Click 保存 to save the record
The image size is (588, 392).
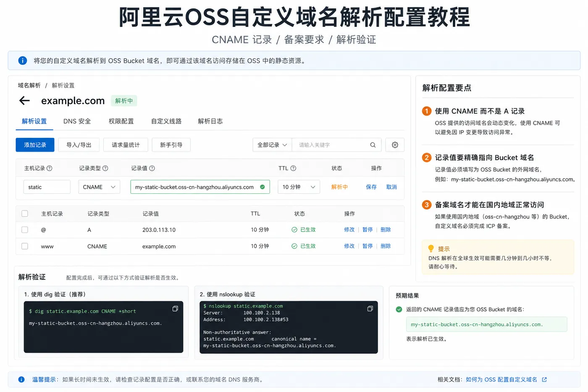[x=371, y=187]
